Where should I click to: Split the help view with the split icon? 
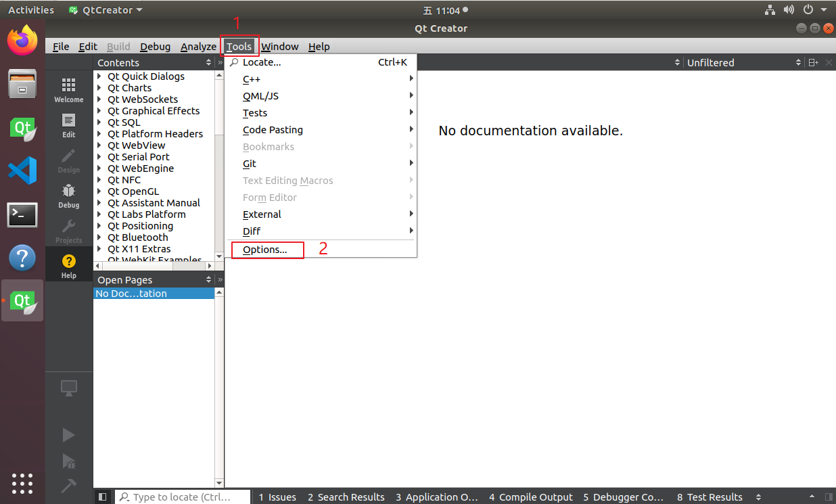pos(813,62)
